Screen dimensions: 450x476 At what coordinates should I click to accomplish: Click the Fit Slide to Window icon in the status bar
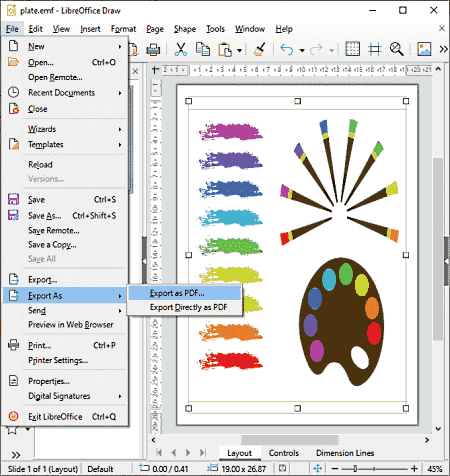318,468
